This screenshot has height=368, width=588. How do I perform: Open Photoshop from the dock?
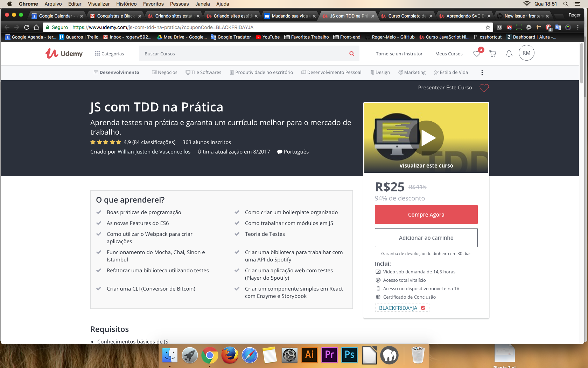coord(349,355)
